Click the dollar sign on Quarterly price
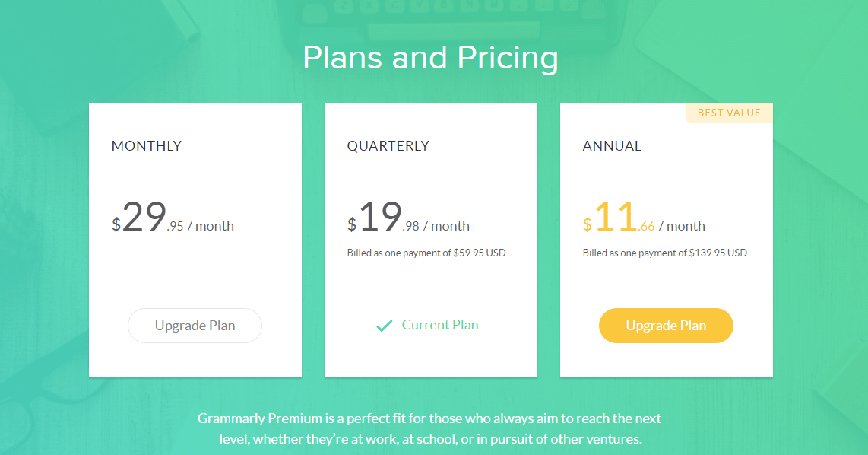 coord(352,224)
